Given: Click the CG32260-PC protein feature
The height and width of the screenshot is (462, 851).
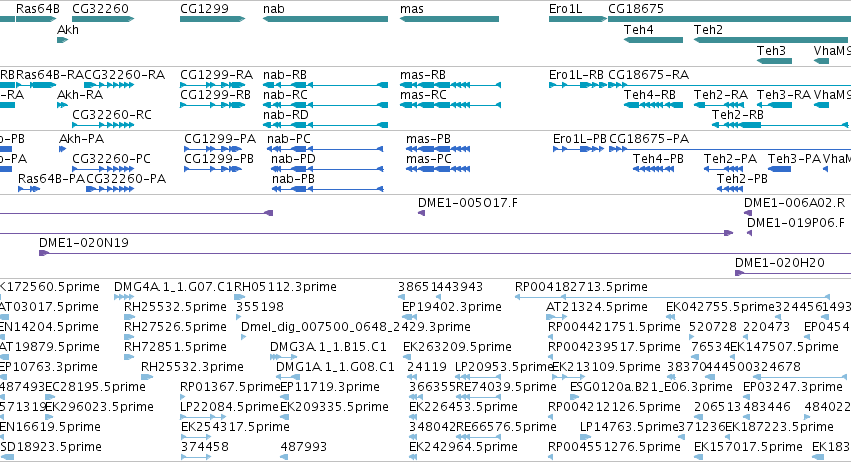Looking at the screenshot, I should click(x=103, y=169).
